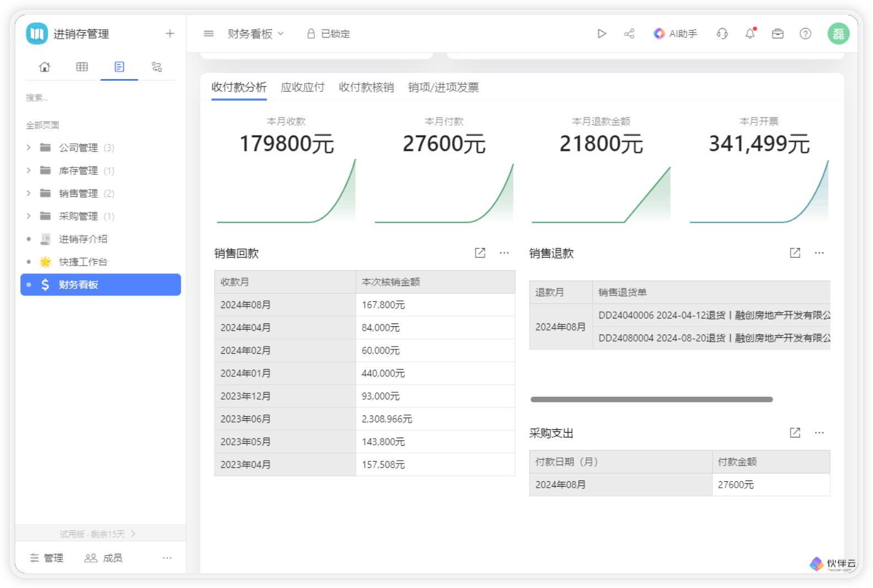Expand the 销售管理 folder chevron

click(29, 193)
